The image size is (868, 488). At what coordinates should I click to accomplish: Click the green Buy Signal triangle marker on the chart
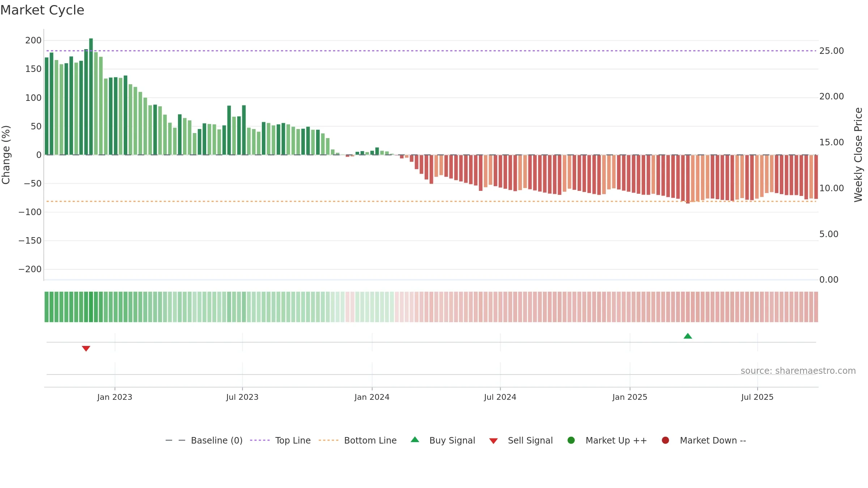coord(688,336)
